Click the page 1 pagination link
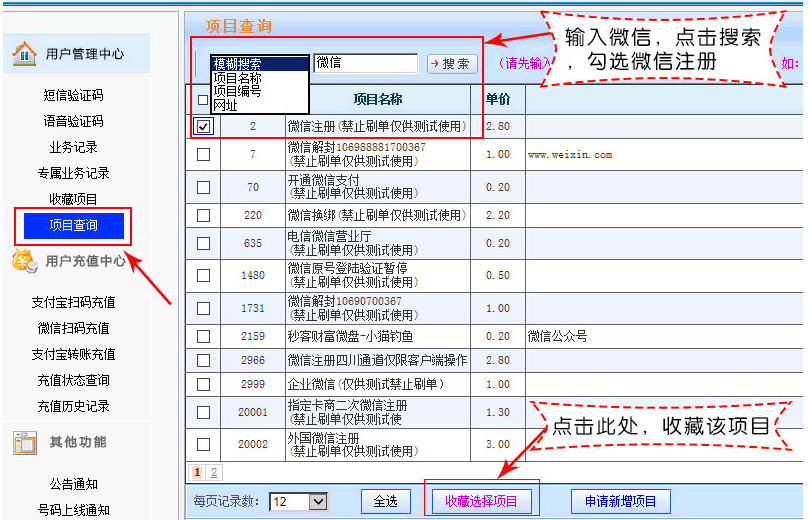The image size is (809, 520). (197, 472)
